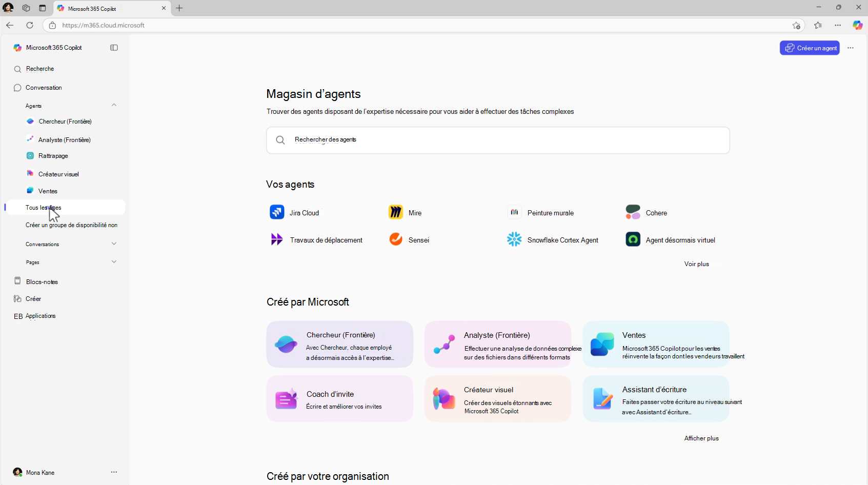
Task: Open the Ventes card by Microsoft
Action: point(656,344)
